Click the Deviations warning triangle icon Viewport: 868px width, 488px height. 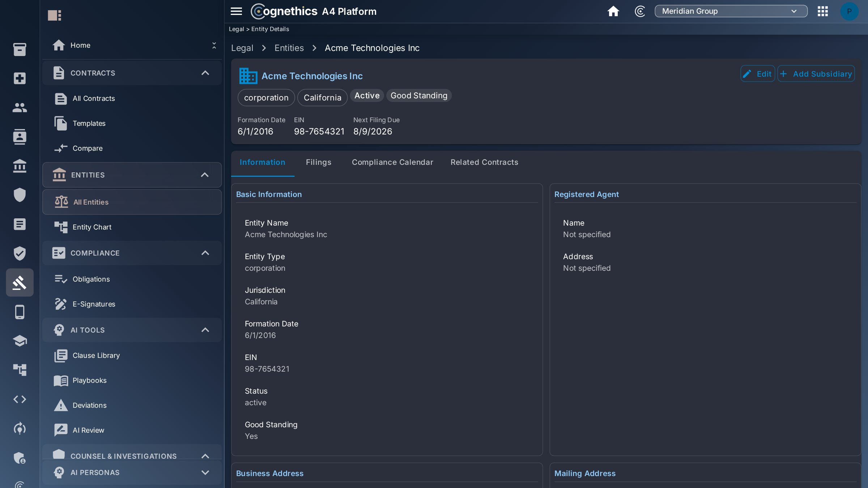[x=61, y=405]
